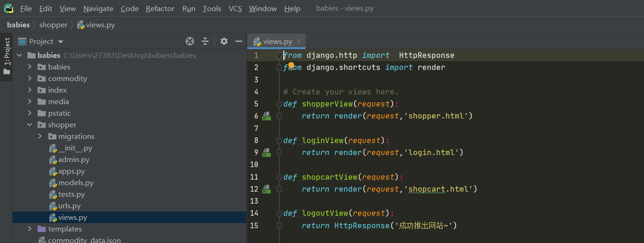Select tests.py in the project tree

[x=71, y=194]
